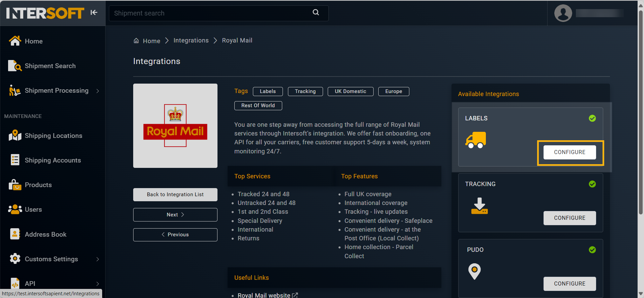Click the Intersoft logo
The height and width of the screenshot is (298, 644).
pos(45,13)
